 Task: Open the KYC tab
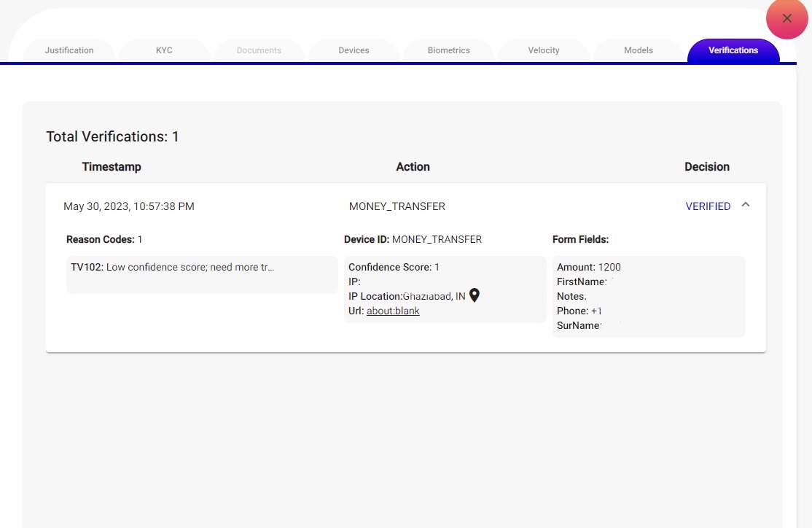point(164,51)
